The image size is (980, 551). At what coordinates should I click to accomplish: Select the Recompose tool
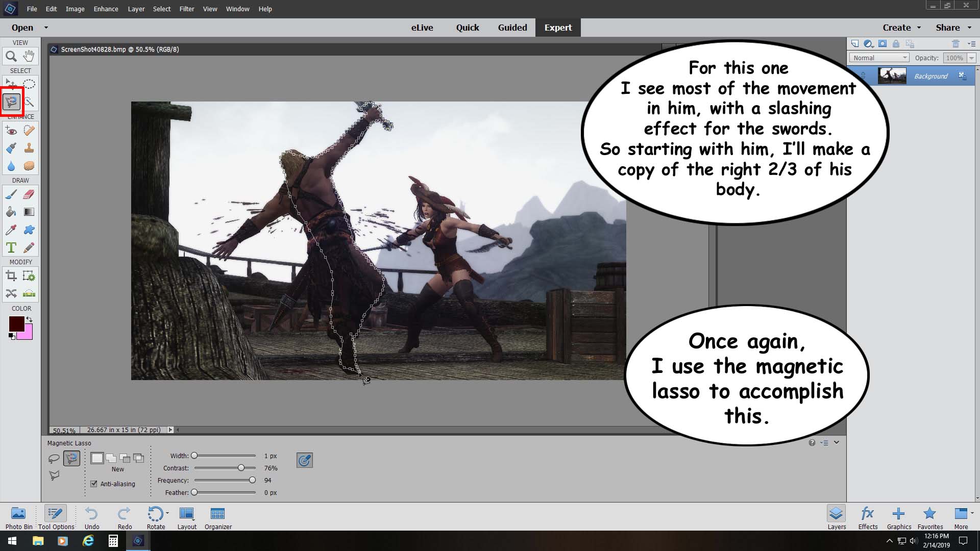29,276
